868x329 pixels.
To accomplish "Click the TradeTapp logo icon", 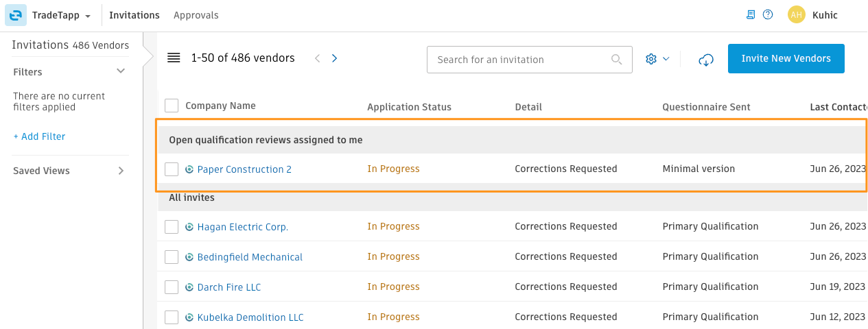I will click(x=16, y=15).
